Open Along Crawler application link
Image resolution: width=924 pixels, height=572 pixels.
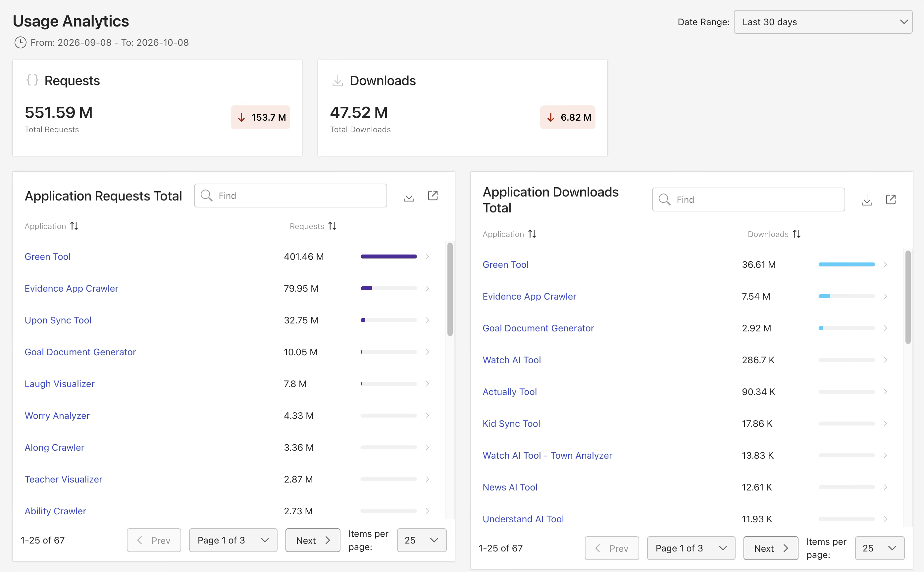[54, 447]
